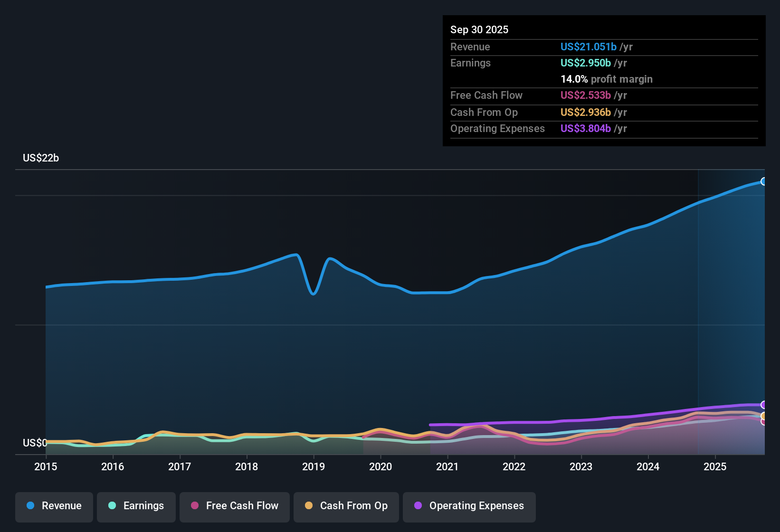Click the 14.0% profit margin text
780x532 pixels.
607,79
